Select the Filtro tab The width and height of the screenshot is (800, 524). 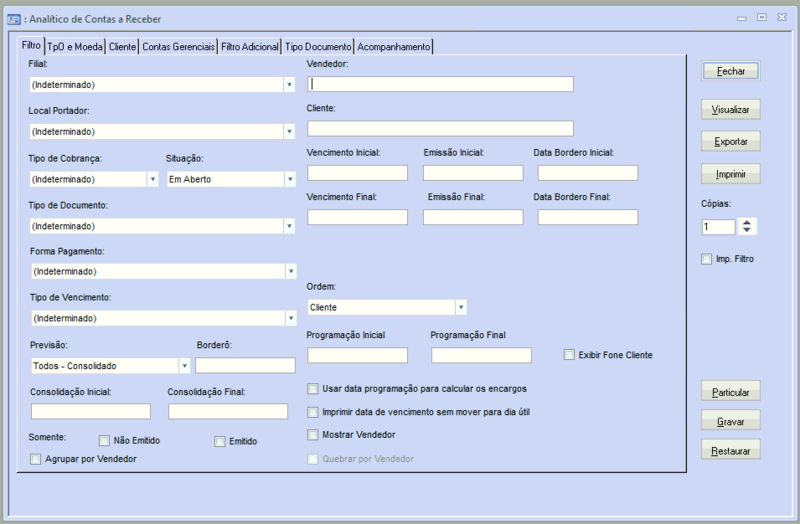pos(31,45)
